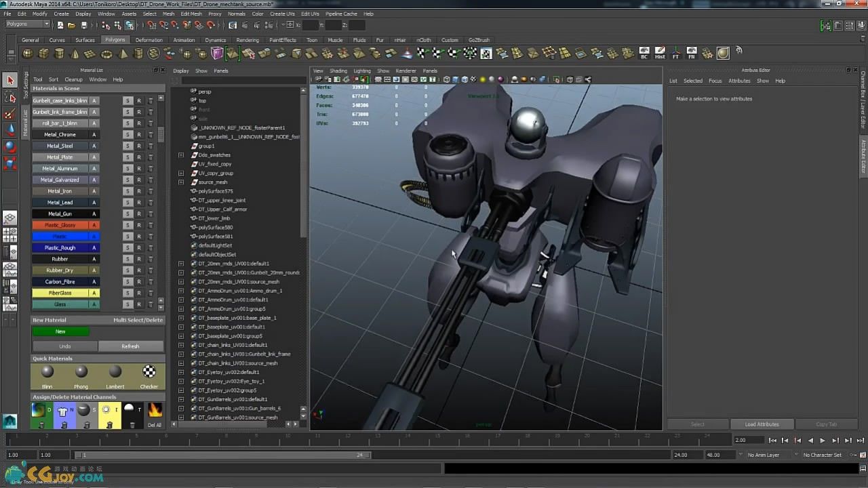
Task: Select the Glass teal material swatch
Action: (x=60, y=304)
